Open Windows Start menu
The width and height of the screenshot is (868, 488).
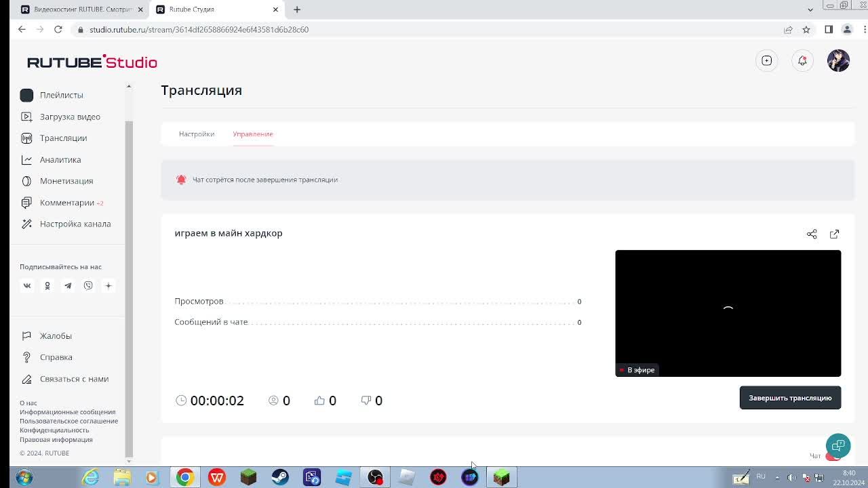(x=24, y=477)
